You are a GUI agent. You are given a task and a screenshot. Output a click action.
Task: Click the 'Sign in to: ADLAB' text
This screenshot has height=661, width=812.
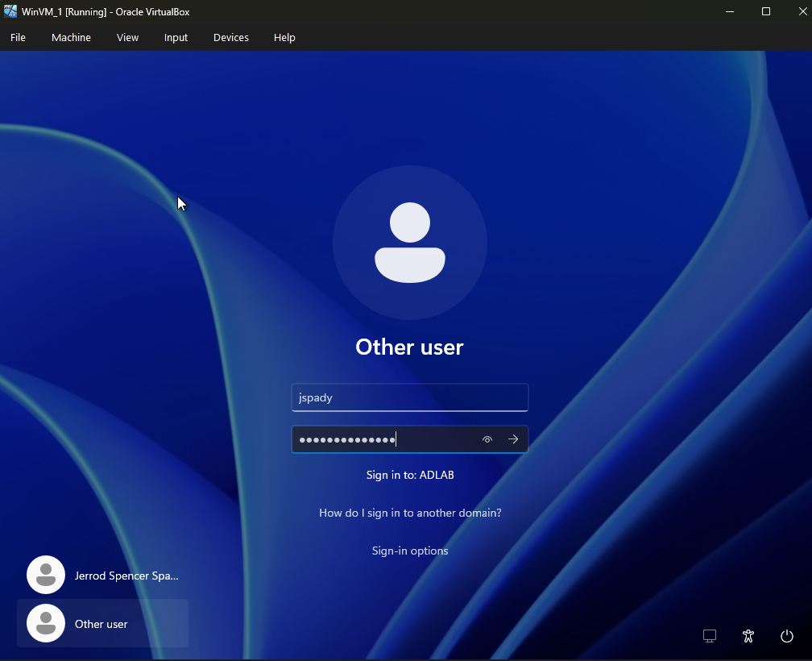[410, 475]
